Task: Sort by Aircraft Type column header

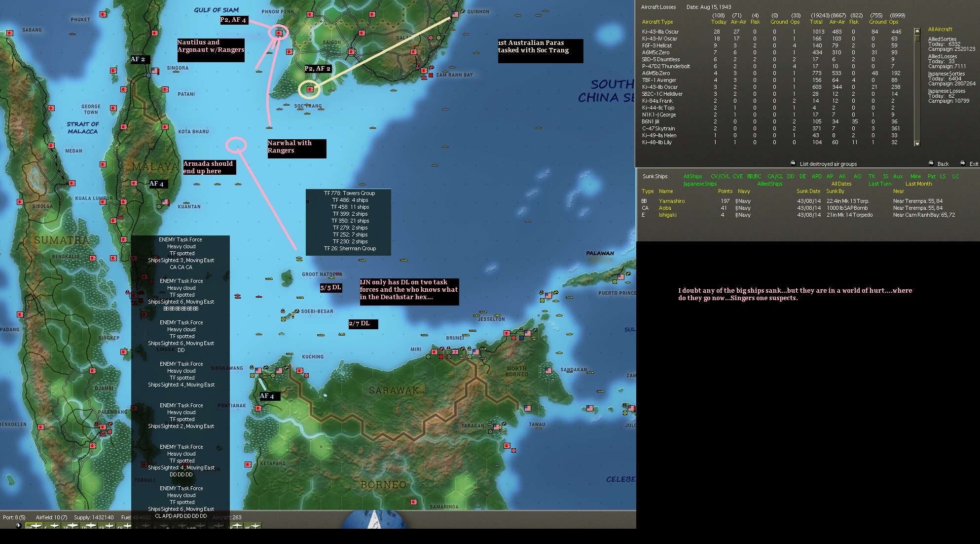Action: tap(657, 22)
